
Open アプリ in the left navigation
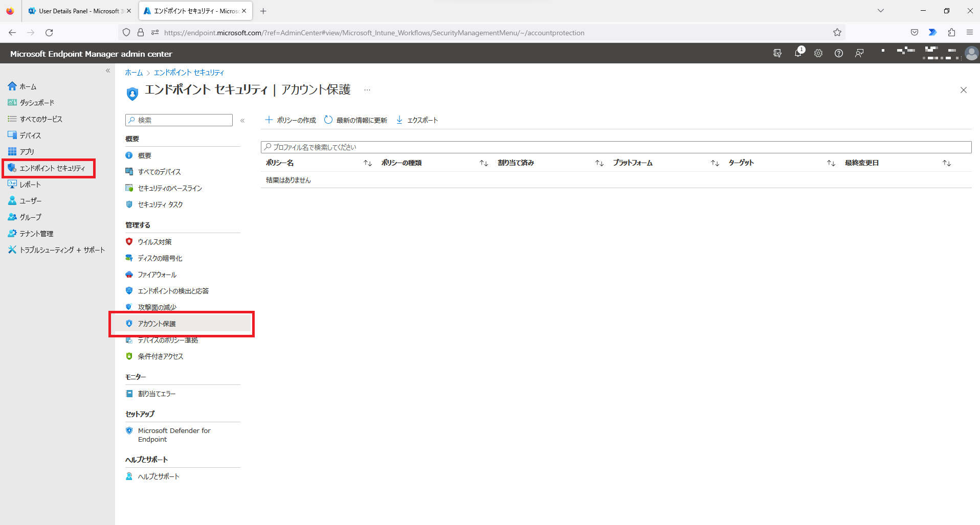tap(21, 152)
